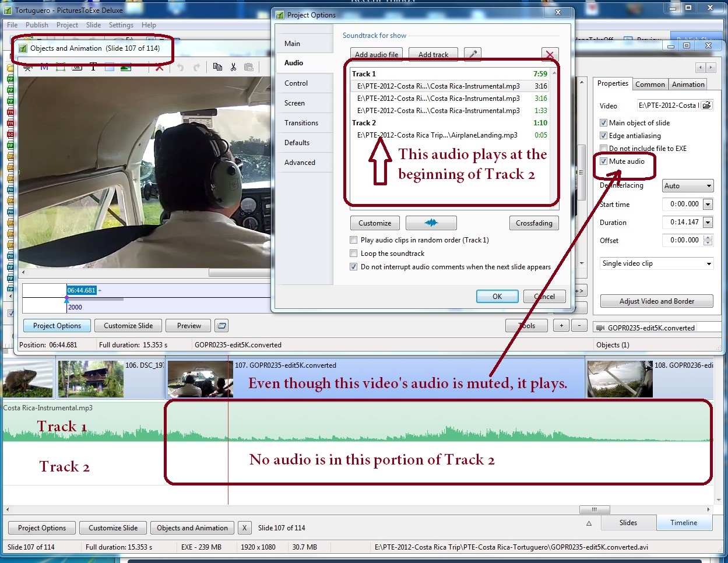728x563 pixels.
Task: Click the Copy icon in objects toolbar
Action: click(x=217, y=67)
